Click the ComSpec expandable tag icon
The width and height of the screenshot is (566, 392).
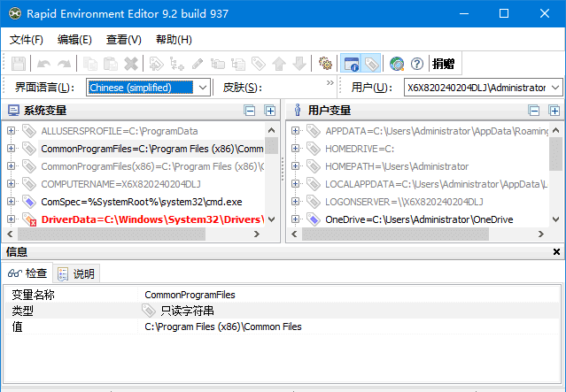tap(29, 202)
